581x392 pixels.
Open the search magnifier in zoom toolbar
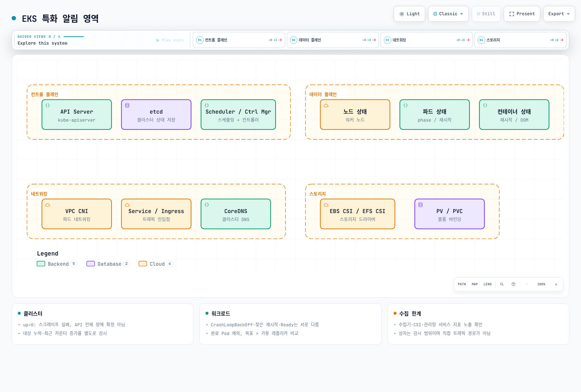(502, 284)
